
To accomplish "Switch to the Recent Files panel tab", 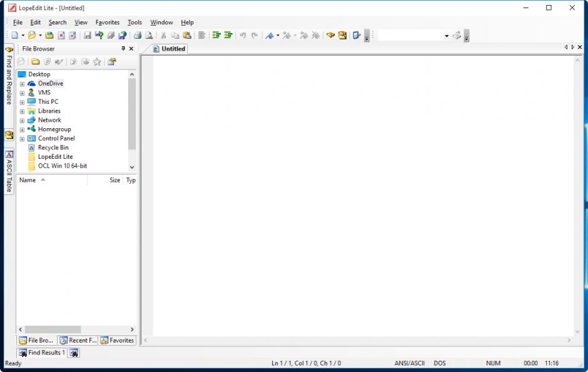I will [78, 341].
